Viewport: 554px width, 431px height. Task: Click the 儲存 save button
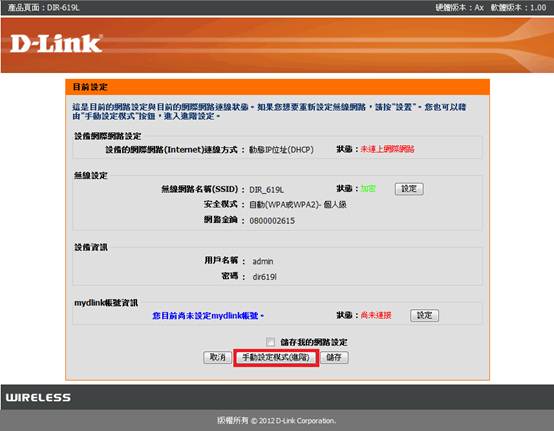click(x=334, y=357)
